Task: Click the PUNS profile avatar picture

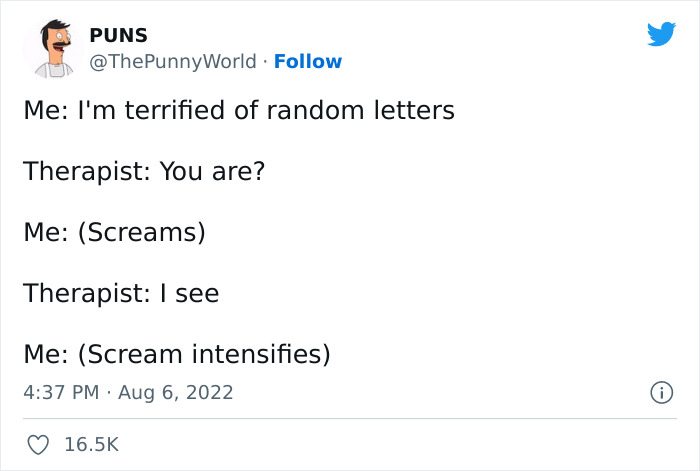Action: pos(53,48)
